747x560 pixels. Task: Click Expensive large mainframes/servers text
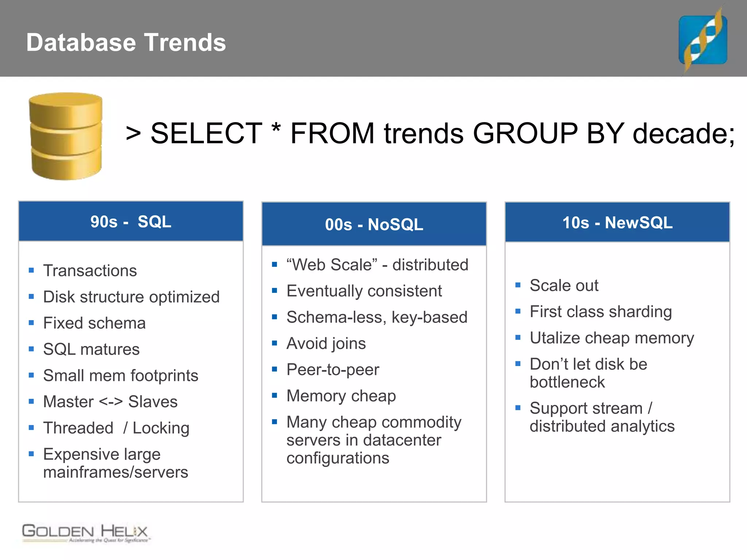[115, 463]
